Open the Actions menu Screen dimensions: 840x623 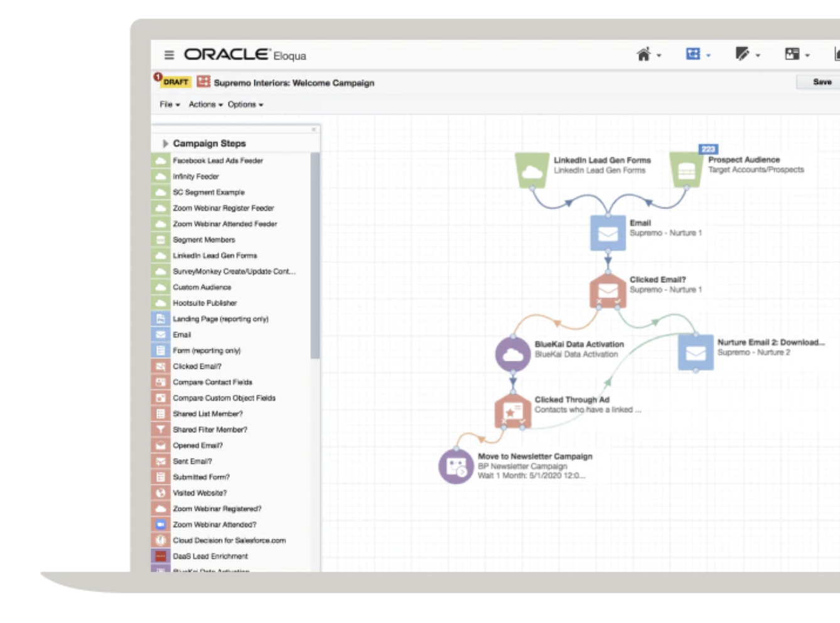(205, 104)
